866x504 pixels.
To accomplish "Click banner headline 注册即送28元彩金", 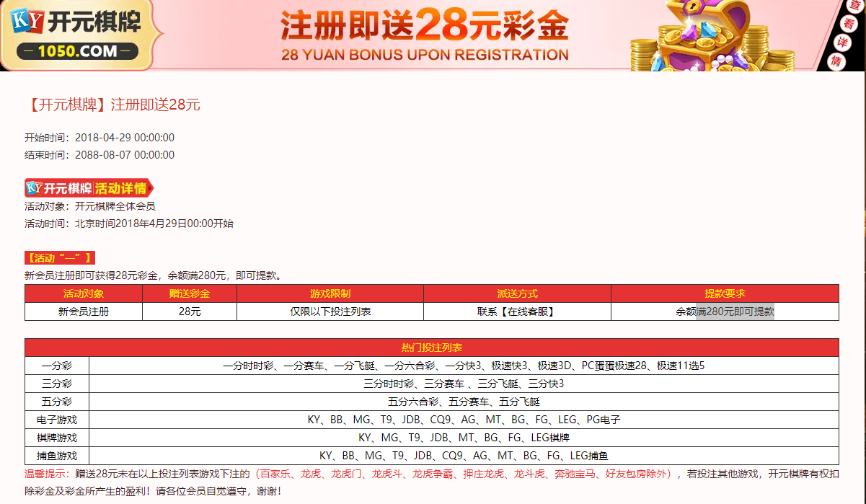I will (424, 26).
